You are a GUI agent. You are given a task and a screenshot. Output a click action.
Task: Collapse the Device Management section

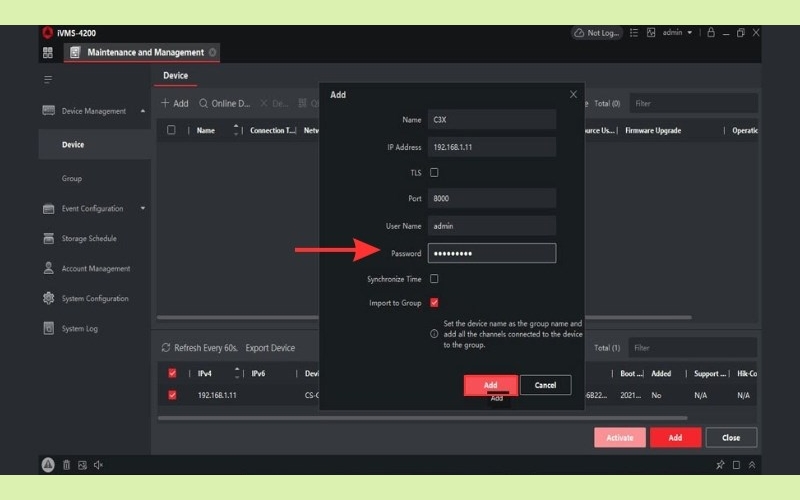pyautogui.click(x=142, y=111)
